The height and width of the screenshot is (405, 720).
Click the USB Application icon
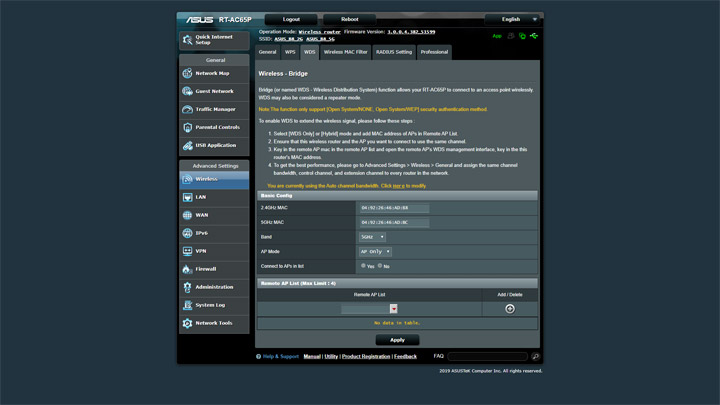point(187,145)
